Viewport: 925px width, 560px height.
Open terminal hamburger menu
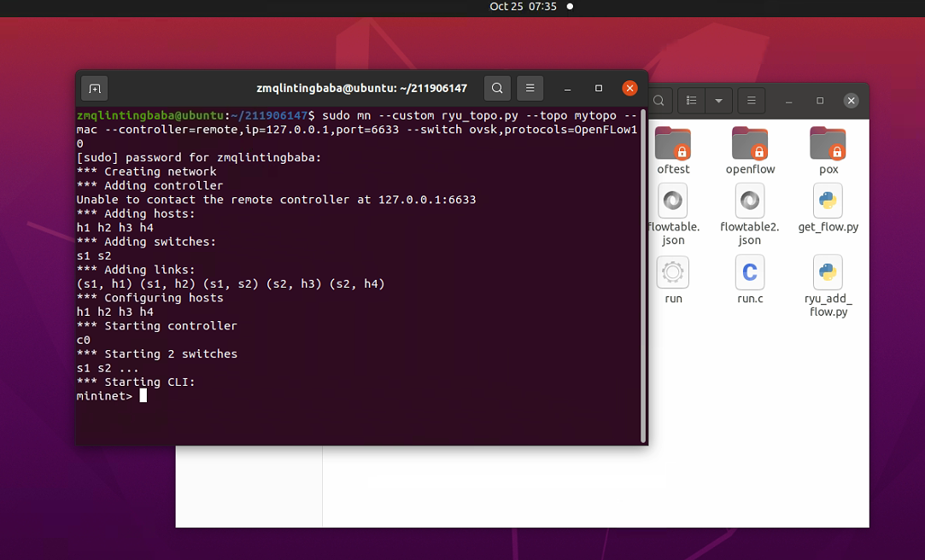click(530, 89)
